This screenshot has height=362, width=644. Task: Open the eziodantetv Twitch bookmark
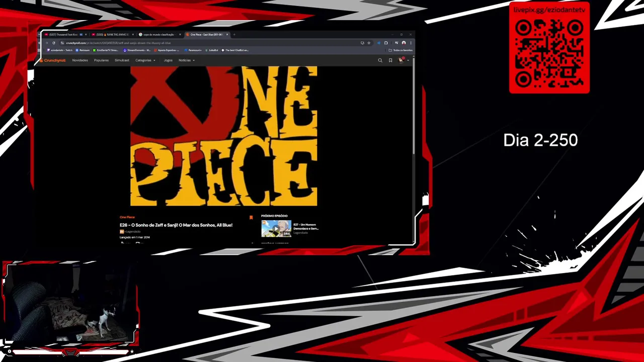(x=60, y=50)
